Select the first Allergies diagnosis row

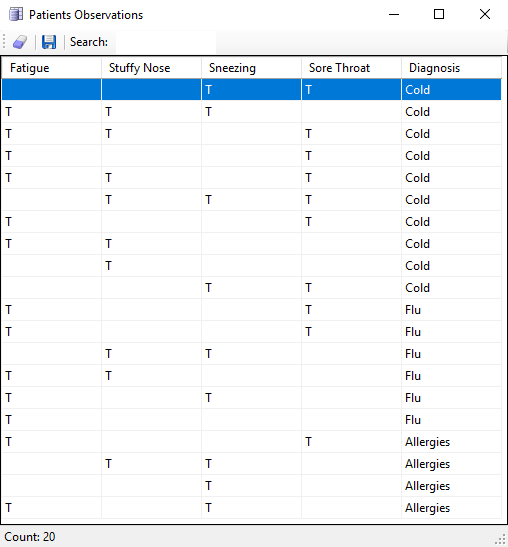point(252,442)
